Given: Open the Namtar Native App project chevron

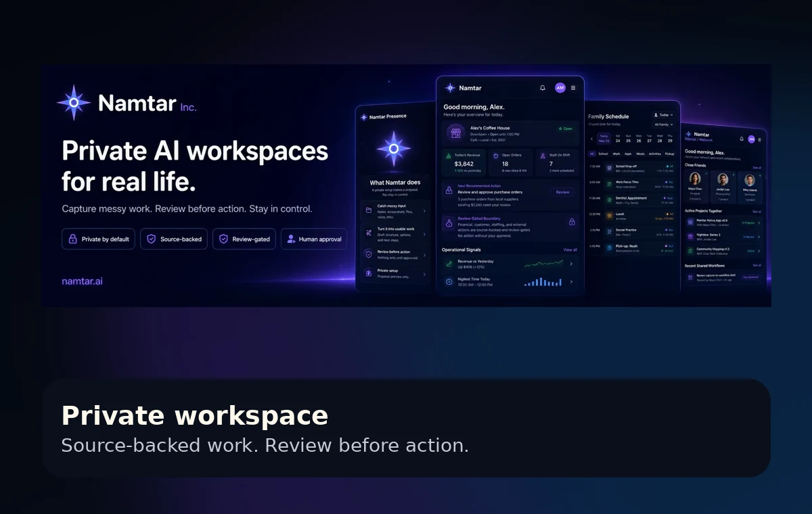Looking at the screenshot, I should point(759,223).
